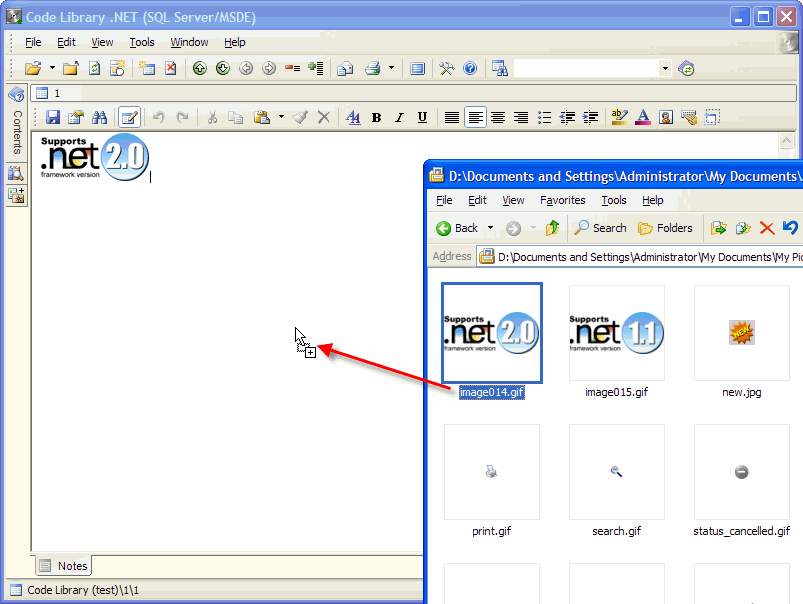Viewport: 803px width, 604px height.
Task: Open the View menu in Code Library
Action: click(102, 42)
